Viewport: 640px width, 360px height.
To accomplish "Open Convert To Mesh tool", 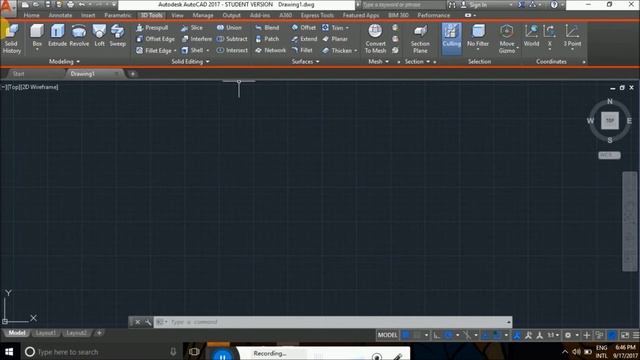I will click(x=375, y=39).
